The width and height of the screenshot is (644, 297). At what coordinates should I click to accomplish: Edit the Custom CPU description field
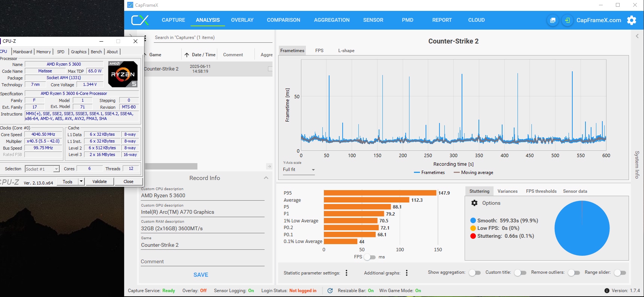click(203, 195)
